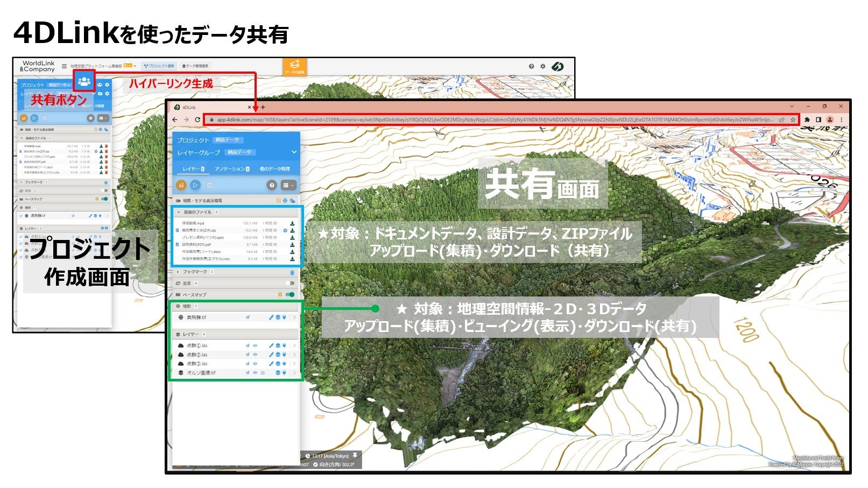Viewport: 868px width, 488px height.
Task: Expand the レイヤーグループ chevron in shared window
Action: tap(294, 152)
